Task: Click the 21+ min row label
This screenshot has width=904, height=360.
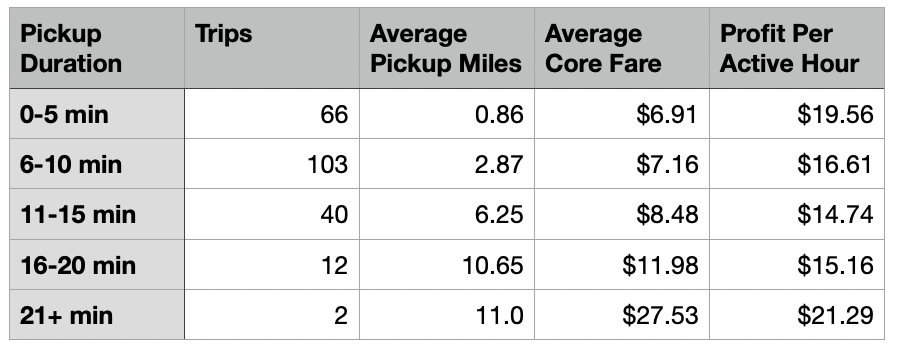Action: click(x=97, y=315)
